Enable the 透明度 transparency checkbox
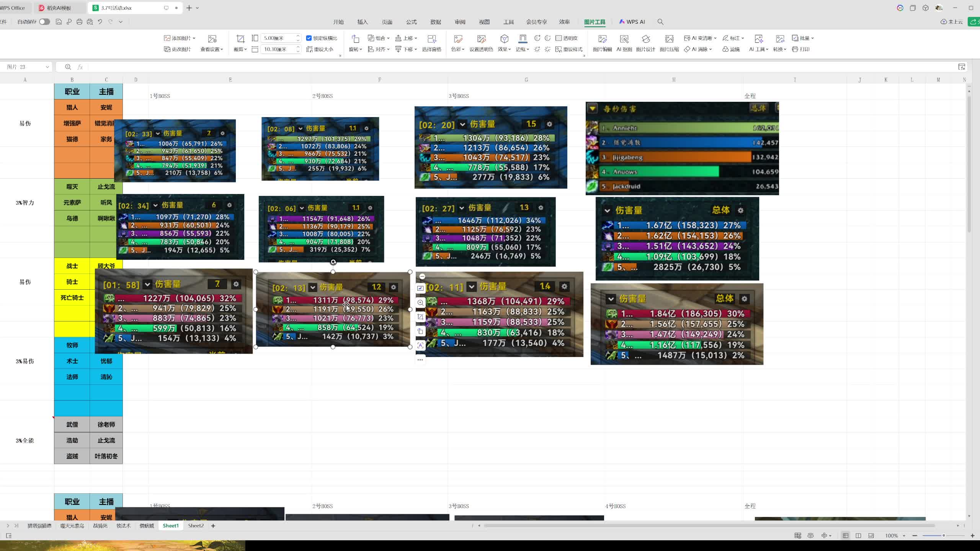 (x=559, y=38)
